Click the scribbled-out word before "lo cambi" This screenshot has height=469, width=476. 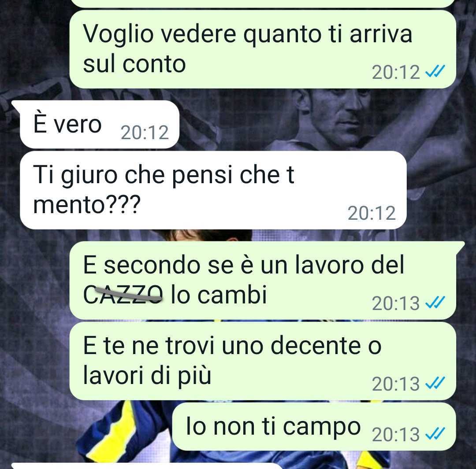123,295
